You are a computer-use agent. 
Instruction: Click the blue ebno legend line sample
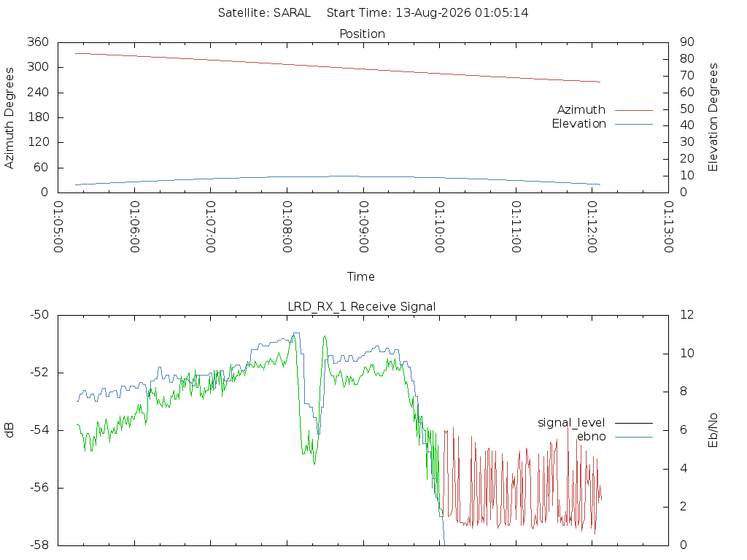[x=634, y=437]
